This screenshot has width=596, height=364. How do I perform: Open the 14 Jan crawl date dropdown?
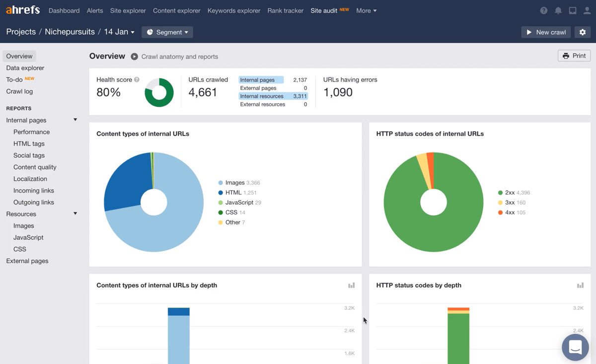click(119, 32)
